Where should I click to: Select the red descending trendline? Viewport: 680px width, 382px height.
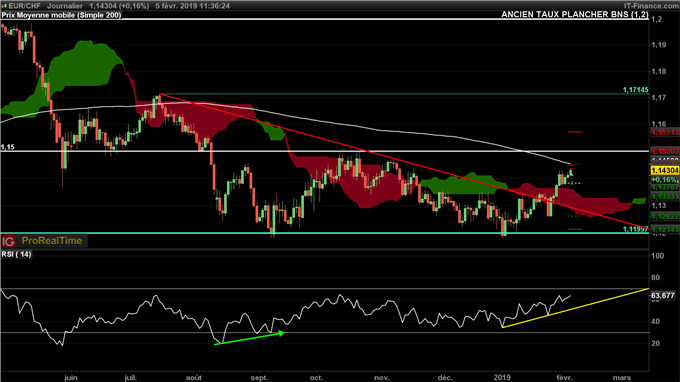tap(403, 161)
